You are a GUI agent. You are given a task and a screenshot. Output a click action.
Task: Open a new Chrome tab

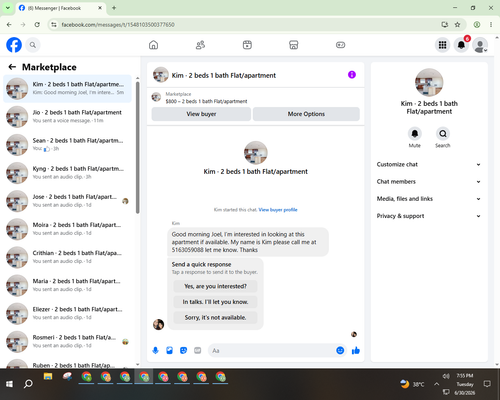coord(114,8)
